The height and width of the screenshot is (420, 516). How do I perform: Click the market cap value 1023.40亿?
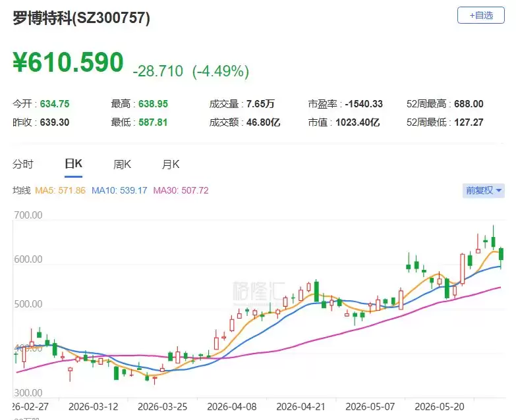coord(358,122)
